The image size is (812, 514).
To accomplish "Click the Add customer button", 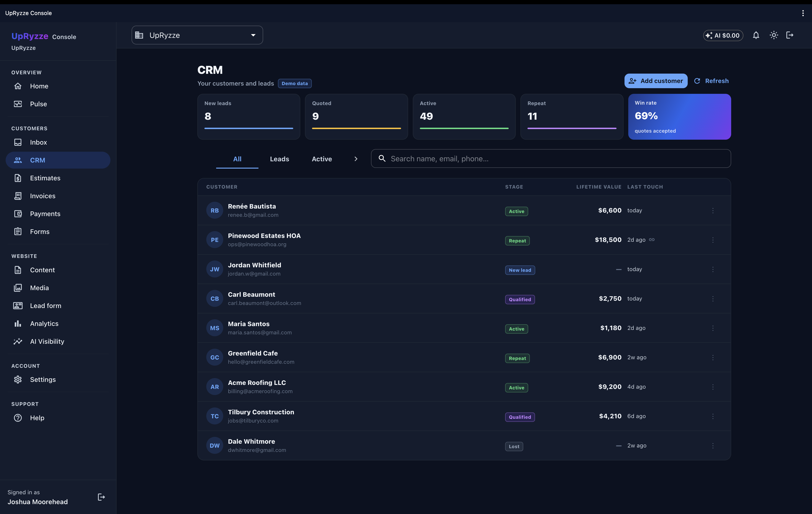I will 656,81.
